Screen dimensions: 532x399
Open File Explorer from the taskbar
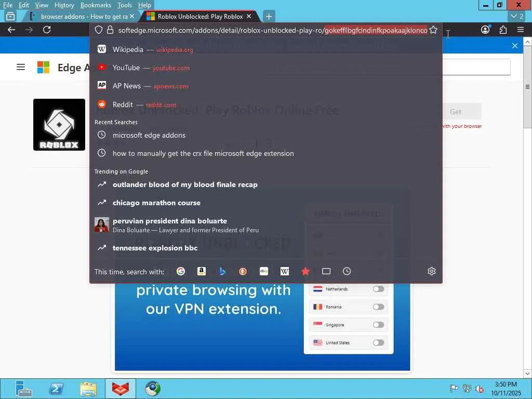tap(88, 389)
